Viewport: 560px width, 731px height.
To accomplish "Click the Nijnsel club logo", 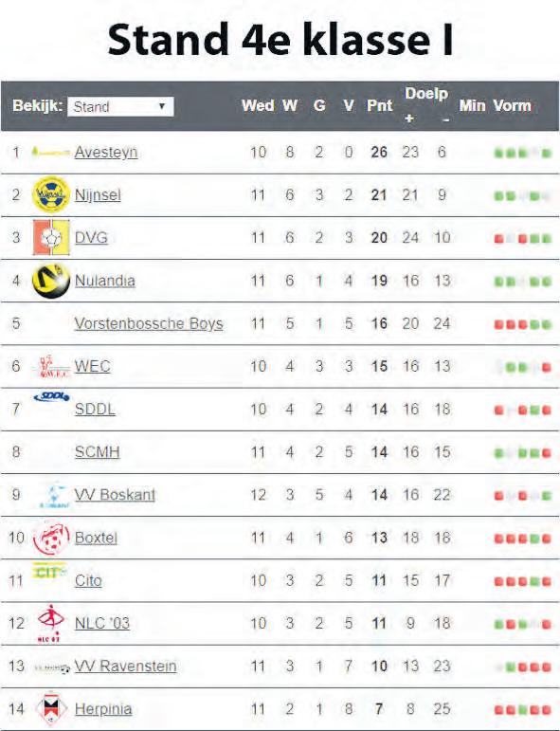I will 51,194.
